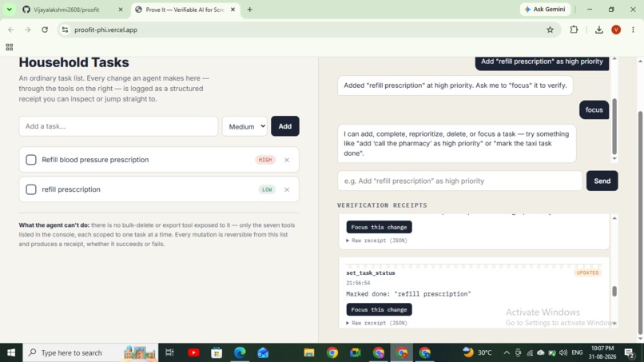Open the Chrome three-dot menu

pyautogui.click(x=633, y=30)
